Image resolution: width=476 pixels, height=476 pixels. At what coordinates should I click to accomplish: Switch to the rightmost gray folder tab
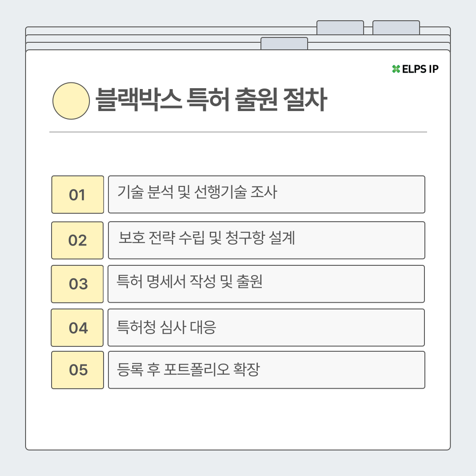(x=396, y=27)
